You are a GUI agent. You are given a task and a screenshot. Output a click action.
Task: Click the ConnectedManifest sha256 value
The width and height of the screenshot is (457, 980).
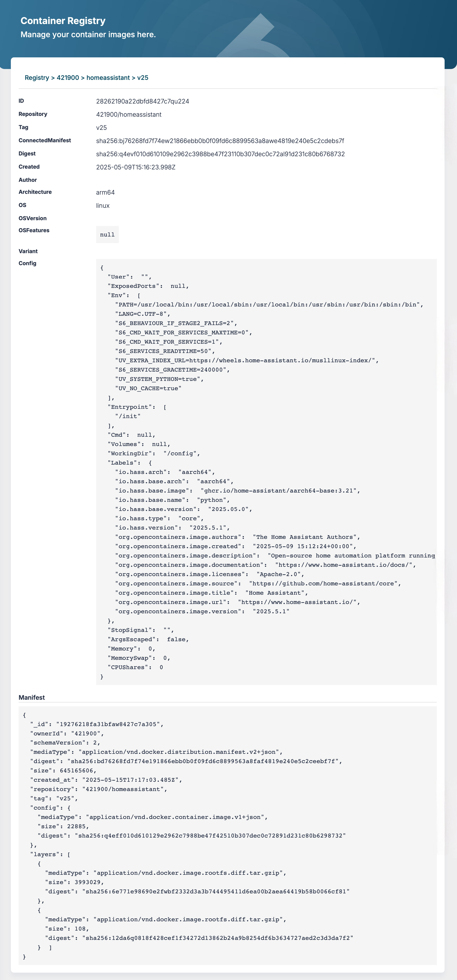[220, 141]
